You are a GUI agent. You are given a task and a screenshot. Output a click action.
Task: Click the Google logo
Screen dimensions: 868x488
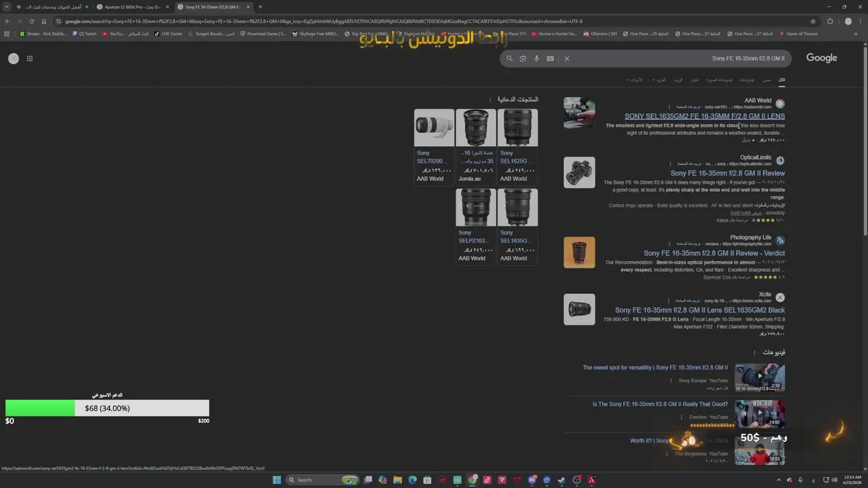tap(822, 58)
